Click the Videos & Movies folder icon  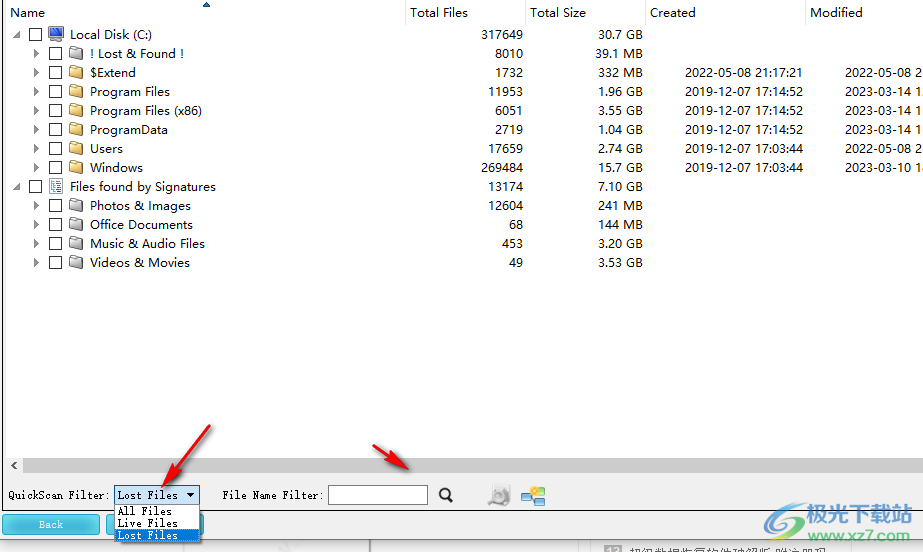(76, 262)
